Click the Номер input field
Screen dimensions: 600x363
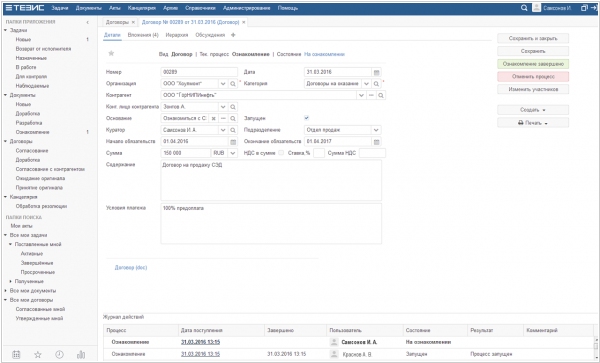pyautogui.click(x=199, y=72)
